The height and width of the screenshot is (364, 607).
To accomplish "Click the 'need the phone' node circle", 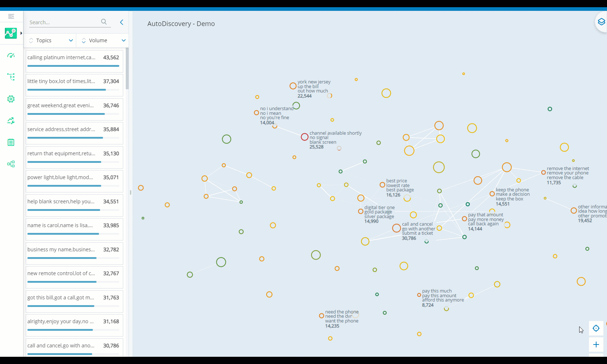I will 322,316.
